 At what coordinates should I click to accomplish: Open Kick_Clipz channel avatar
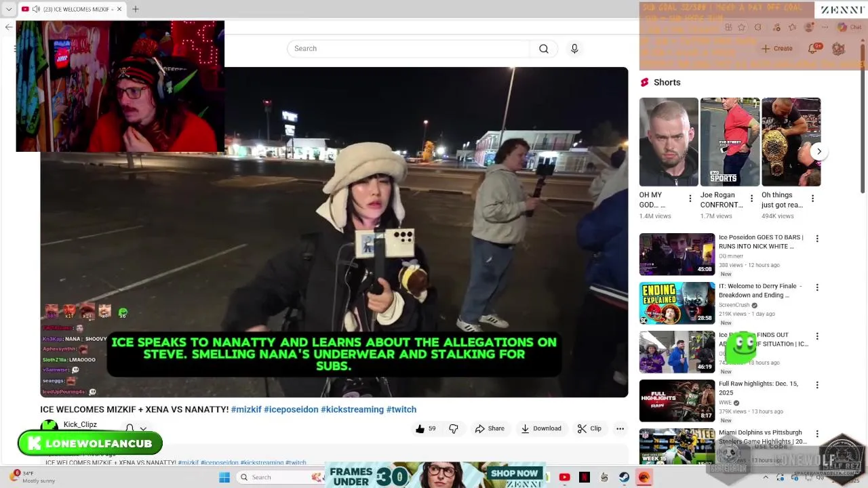49,426
